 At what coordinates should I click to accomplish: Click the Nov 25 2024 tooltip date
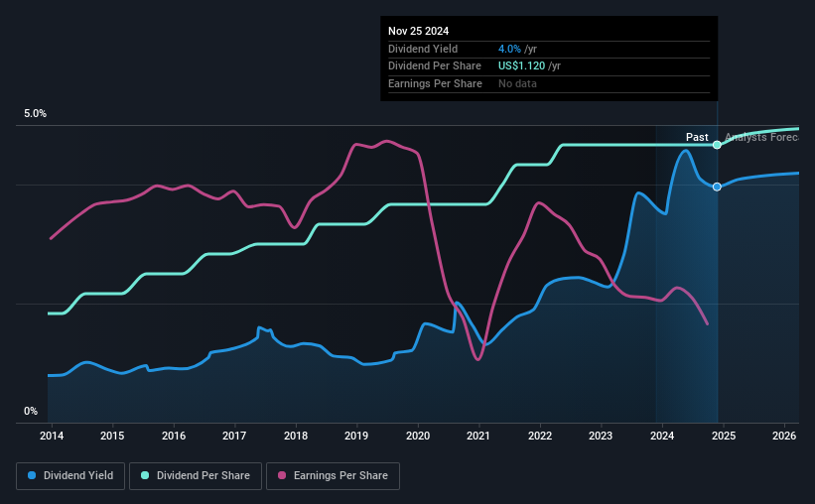(x=421, y=31)
